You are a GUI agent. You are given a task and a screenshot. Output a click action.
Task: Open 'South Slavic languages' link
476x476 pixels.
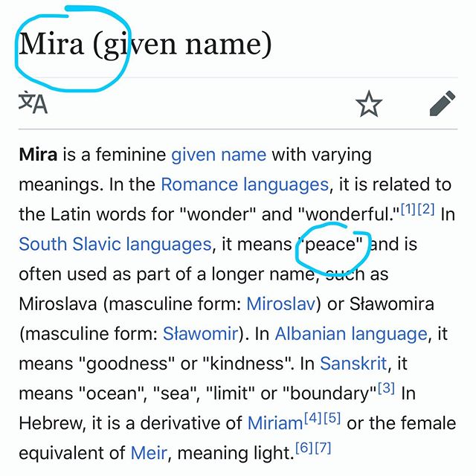point(115,245)
